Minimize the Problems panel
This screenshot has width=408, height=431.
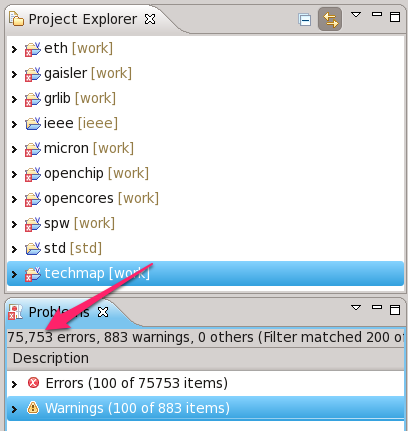377,307
